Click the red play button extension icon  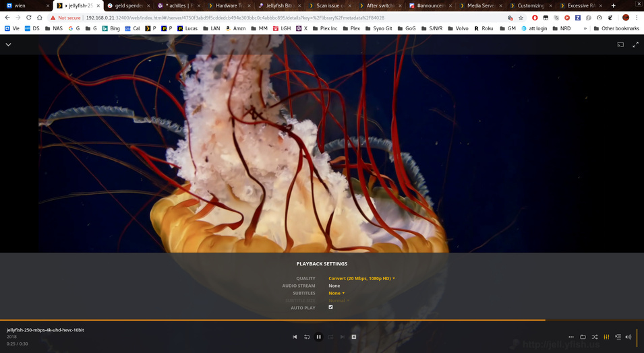coord(567,18)
